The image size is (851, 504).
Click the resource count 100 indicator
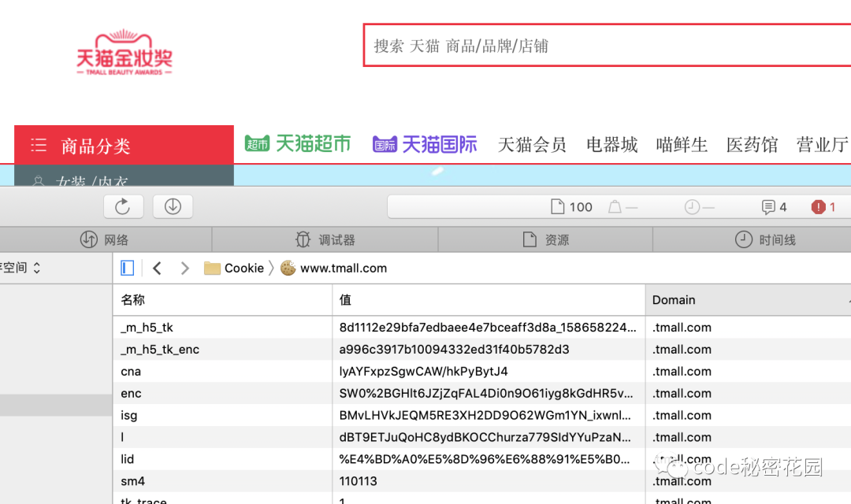click(x=571, y=206)
